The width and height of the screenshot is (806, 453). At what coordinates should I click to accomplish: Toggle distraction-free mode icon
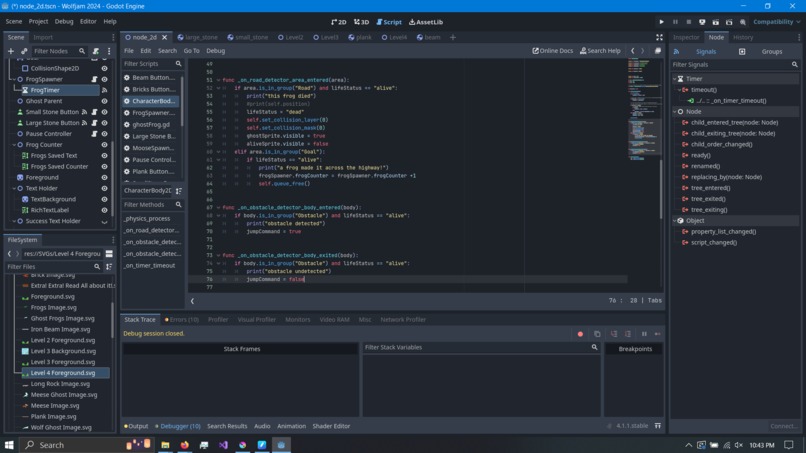[660, 37]
